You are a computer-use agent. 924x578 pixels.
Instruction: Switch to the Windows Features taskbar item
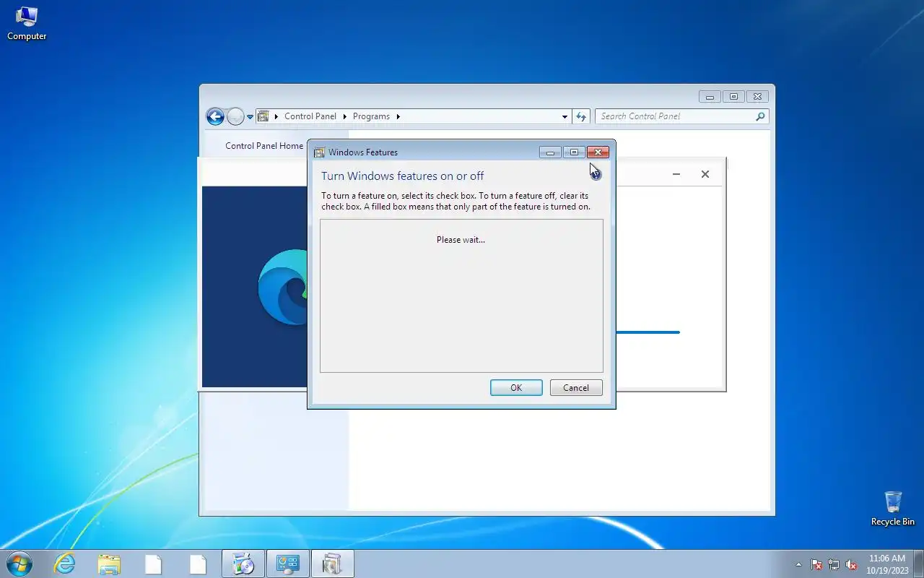[332, 564]
